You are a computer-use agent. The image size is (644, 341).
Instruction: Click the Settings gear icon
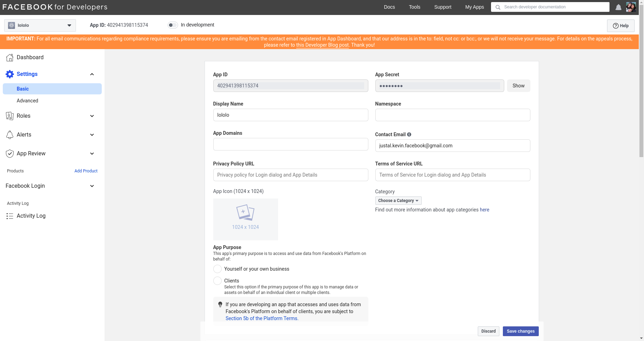pyautogui.click(x=10, y=74)
